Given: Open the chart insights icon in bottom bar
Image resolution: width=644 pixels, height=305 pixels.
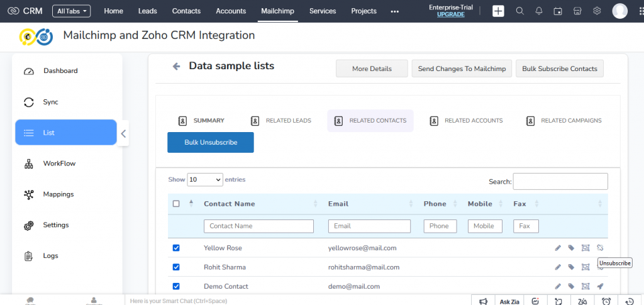Looking at the screenshot, I should point(535,301).
